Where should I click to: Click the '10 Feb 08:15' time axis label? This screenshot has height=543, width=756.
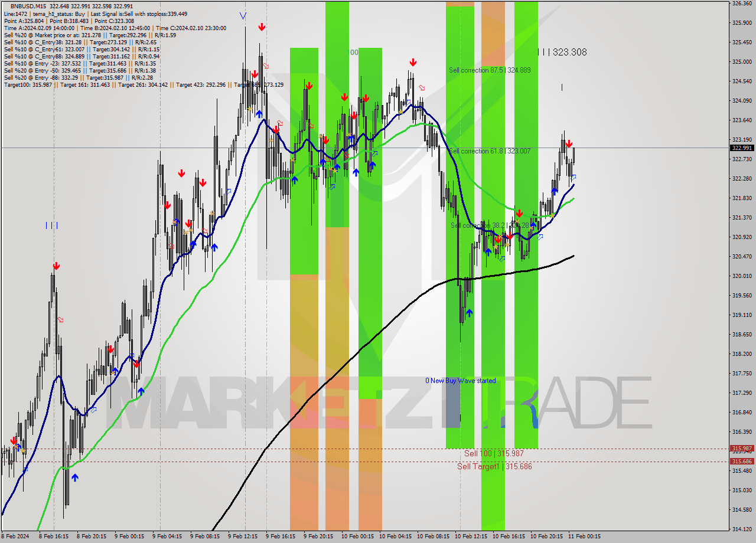(434, 537)
